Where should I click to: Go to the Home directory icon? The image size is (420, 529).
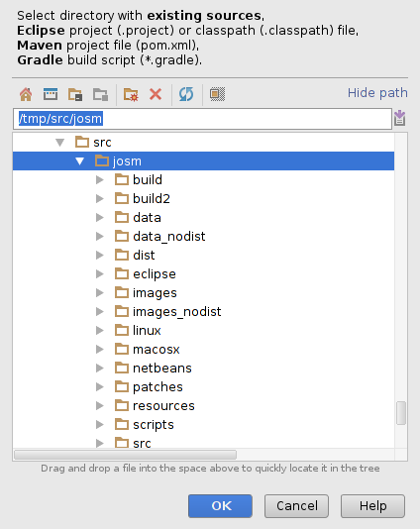[x=26, y=94]
